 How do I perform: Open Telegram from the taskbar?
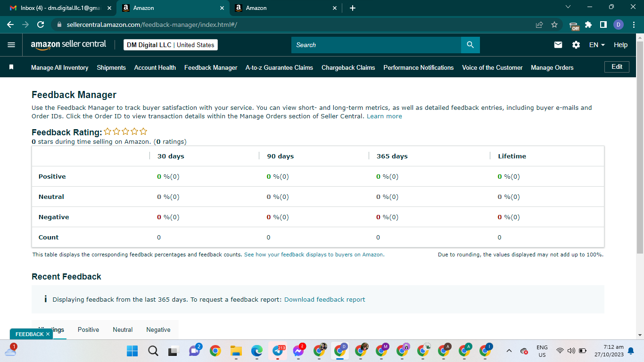(x=278, y=351)
